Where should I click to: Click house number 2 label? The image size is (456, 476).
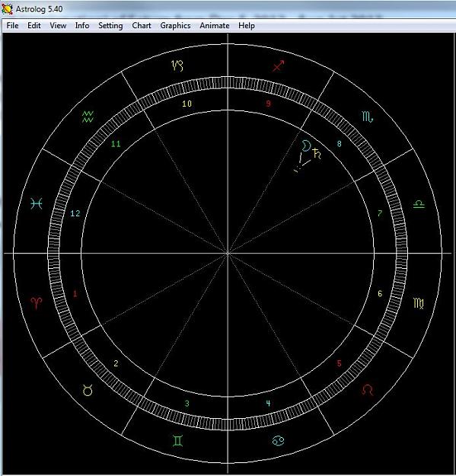point(116,363)
